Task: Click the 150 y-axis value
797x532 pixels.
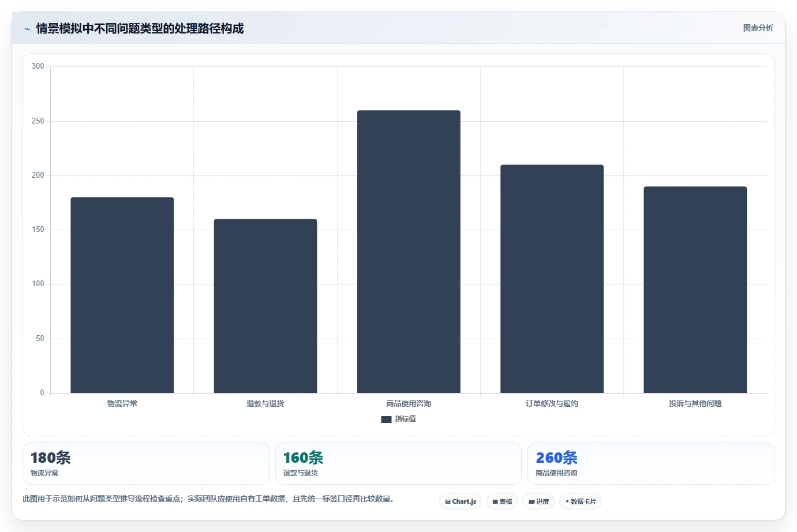Action: tap(38, 230)
